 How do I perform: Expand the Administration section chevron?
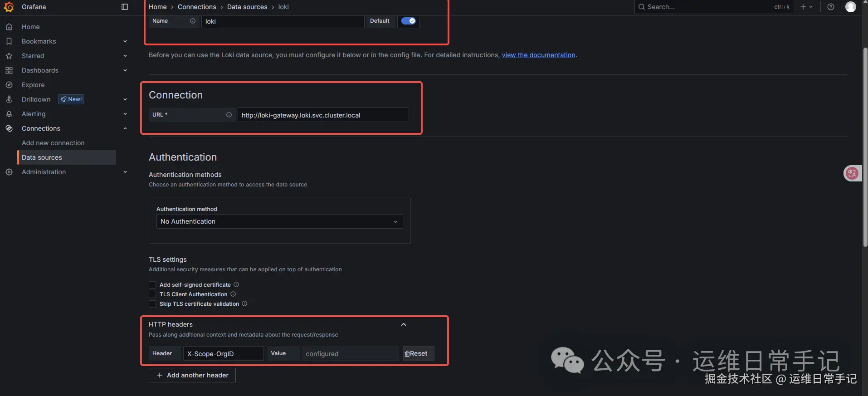(125, 172)
